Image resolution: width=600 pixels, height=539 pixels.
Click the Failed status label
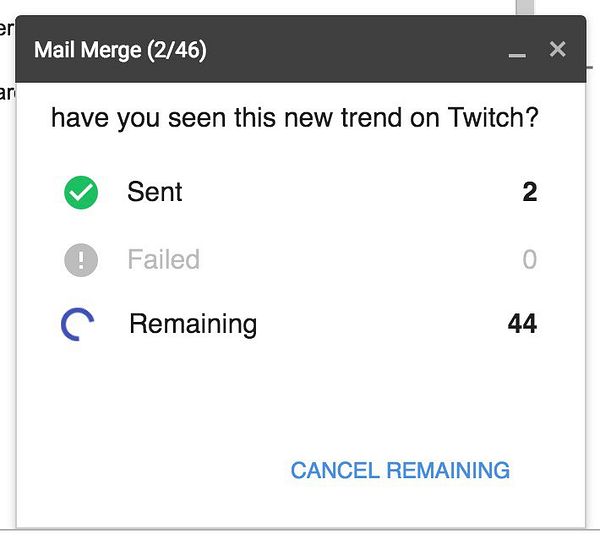[163, 260]
